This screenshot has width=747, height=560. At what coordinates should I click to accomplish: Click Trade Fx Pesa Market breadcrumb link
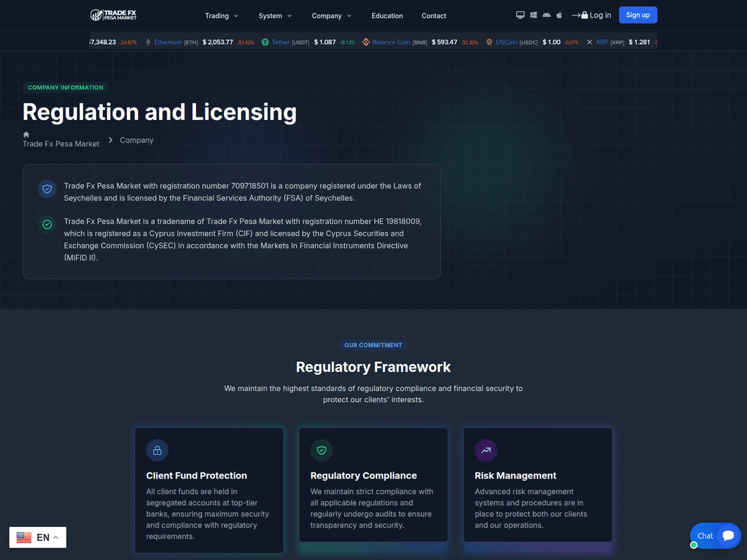pos(61,144)
